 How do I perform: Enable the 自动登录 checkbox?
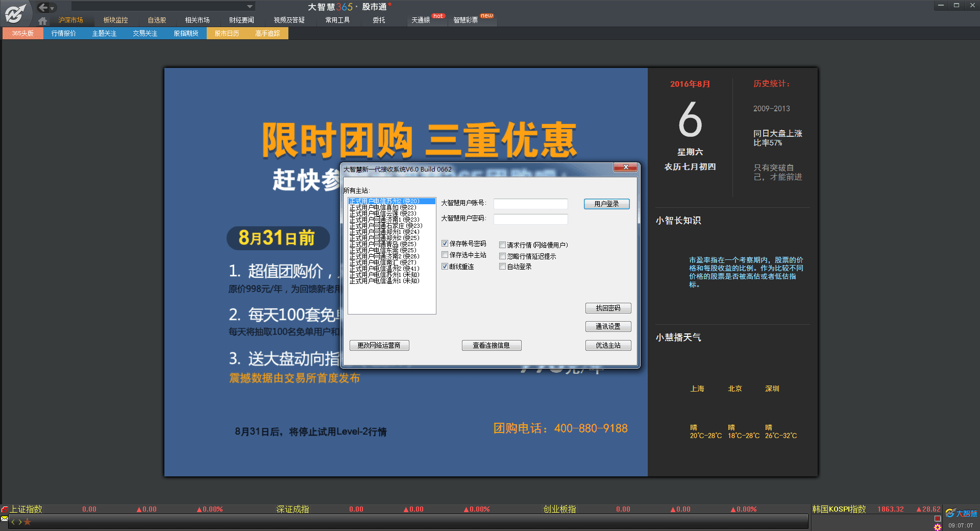(503, 267)
